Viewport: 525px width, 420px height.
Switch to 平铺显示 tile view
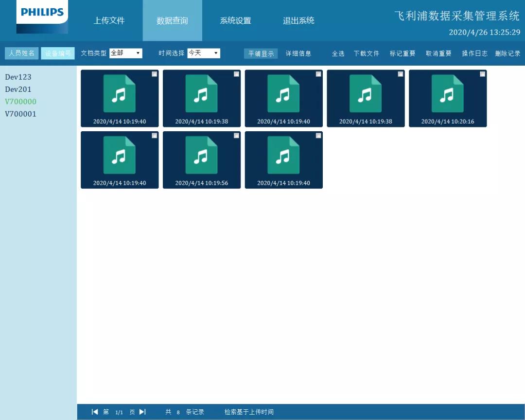(261, 53)
